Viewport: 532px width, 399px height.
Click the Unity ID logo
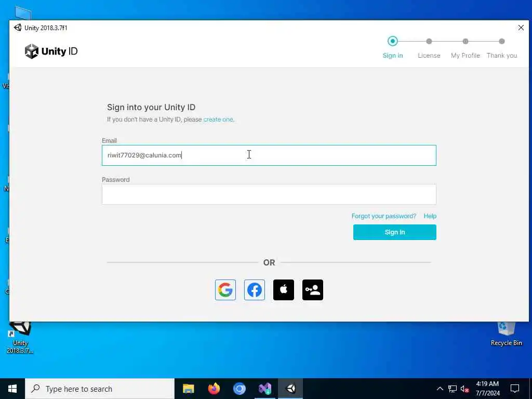51,51
